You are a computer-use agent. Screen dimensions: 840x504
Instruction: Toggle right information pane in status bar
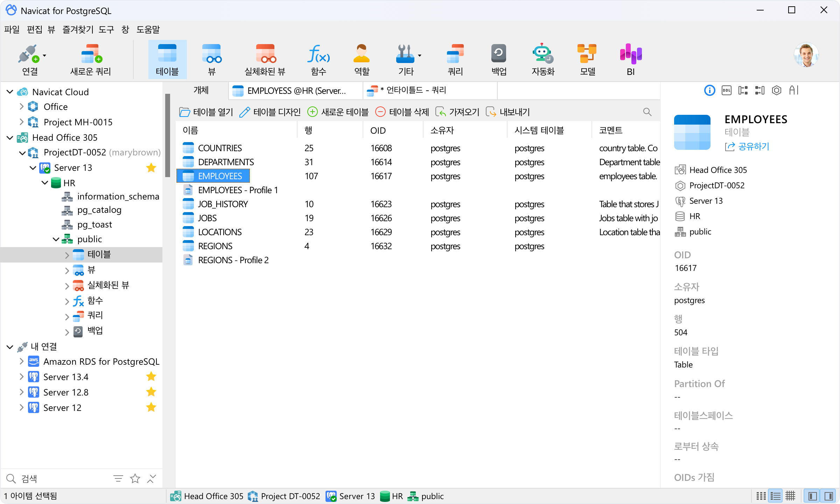(x=828, y=496)
